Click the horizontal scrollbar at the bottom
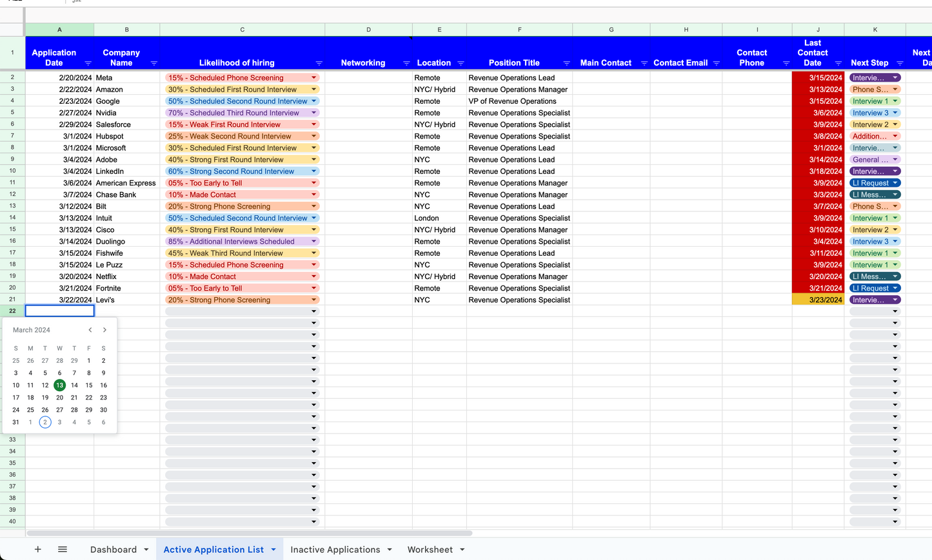The image size is (932, 560). pyautogui.click(x=249, y=534)
